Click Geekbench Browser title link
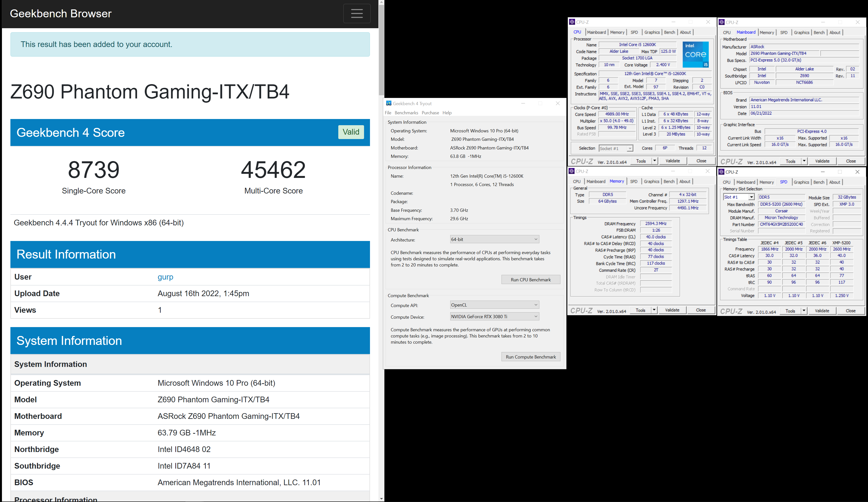This screenshot has height=502, width=868. pos(61,13)
